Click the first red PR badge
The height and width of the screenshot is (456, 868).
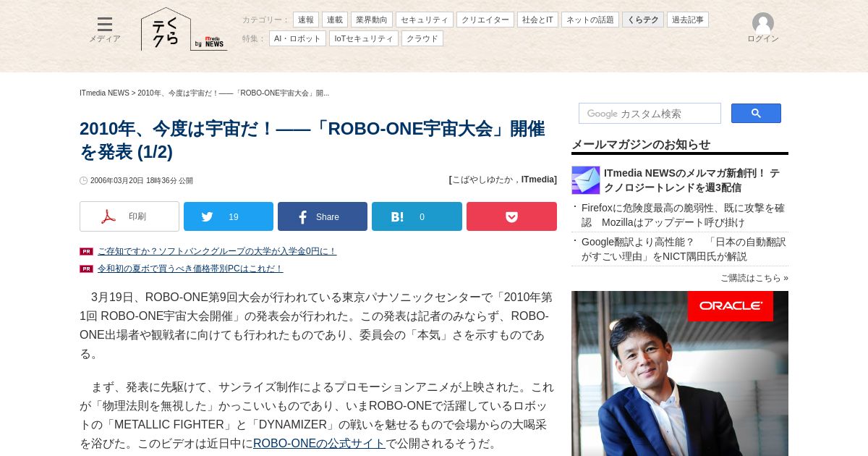pos(86,251)
